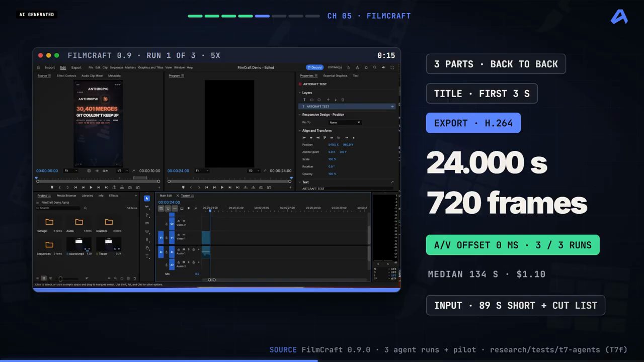Show more Project panel tabs chevron
Image resolution: width=644 pixels, height=362 pixels.
coord(135,196)
